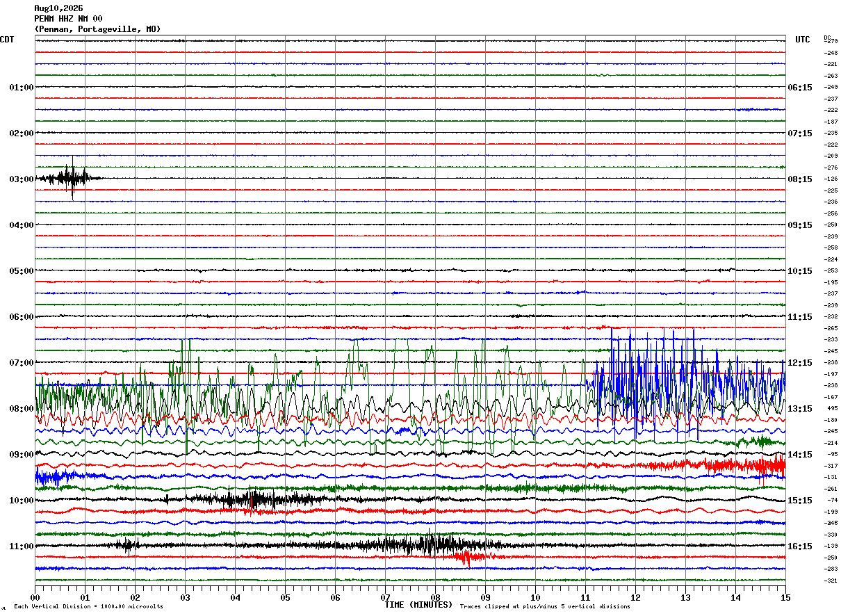Click minute tick label '05' on time axis
The width and height of the screenshot is (841, 616).
(x=286, y=597)
